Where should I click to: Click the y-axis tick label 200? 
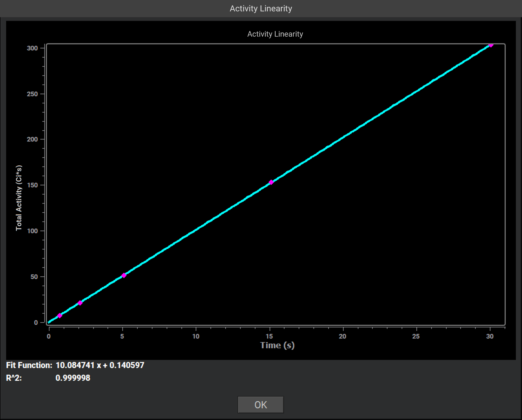[x=33, y=139]
